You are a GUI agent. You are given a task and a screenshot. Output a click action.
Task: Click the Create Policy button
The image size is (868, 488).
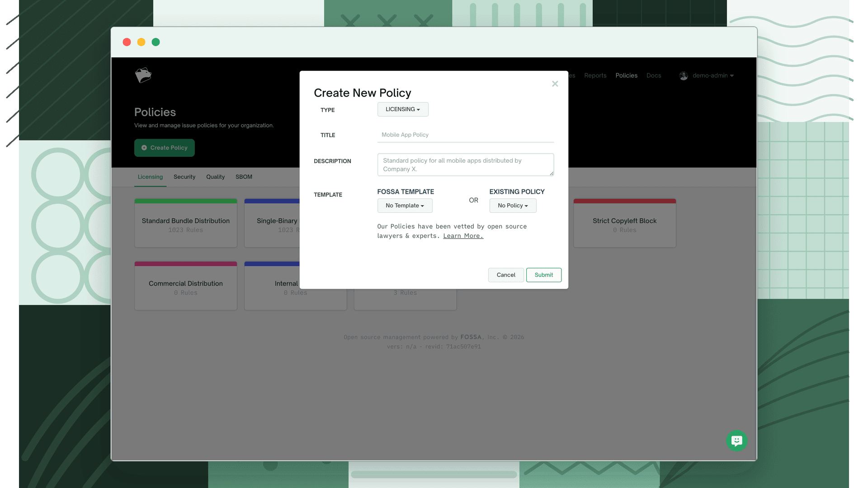coord(165,148)
